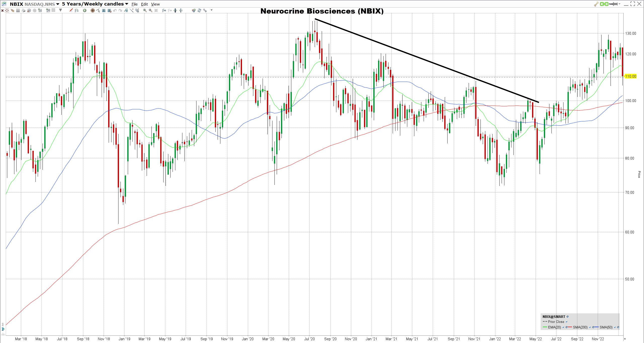Viewport: 644px width, 343px height.
Task: Edit NBIX@SMART settings via wrench icon
Action: tap(568, 317)
